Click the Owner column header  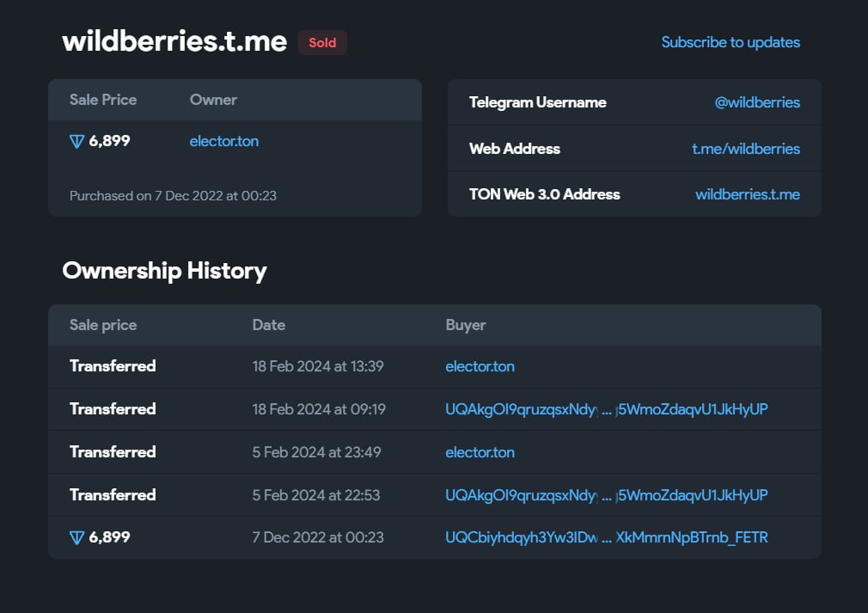[213, 100]
